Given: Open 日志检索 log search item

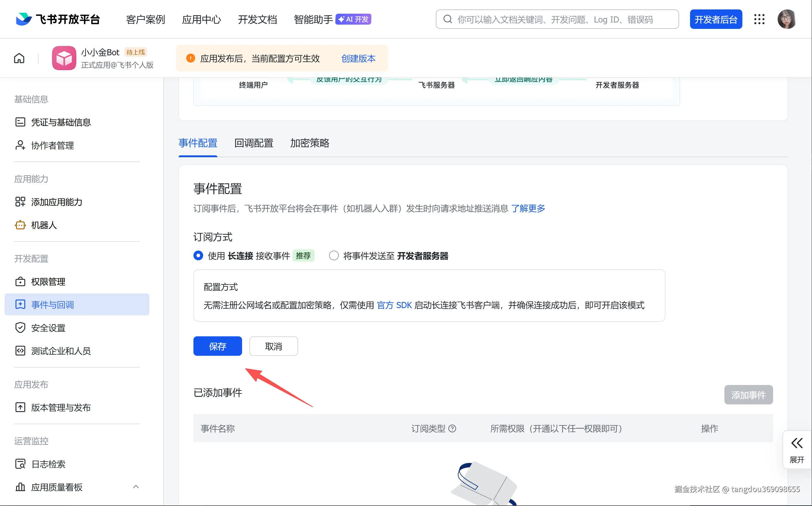Looking at the screenshot, I should pyautogui.click(x=48, y=464).
